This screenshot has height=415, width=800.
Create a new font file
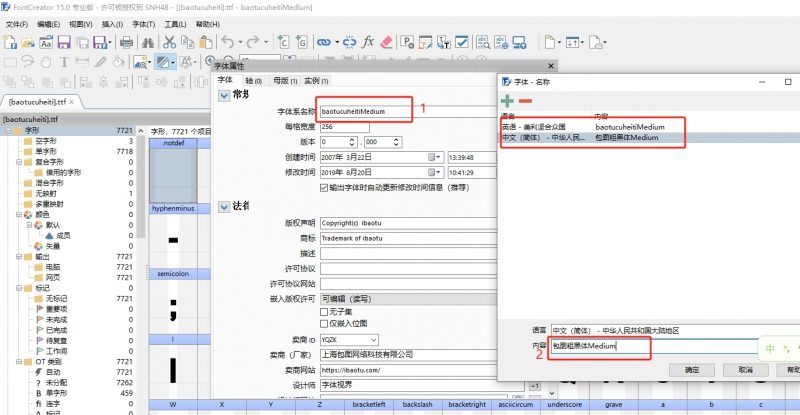coord(9,42)
